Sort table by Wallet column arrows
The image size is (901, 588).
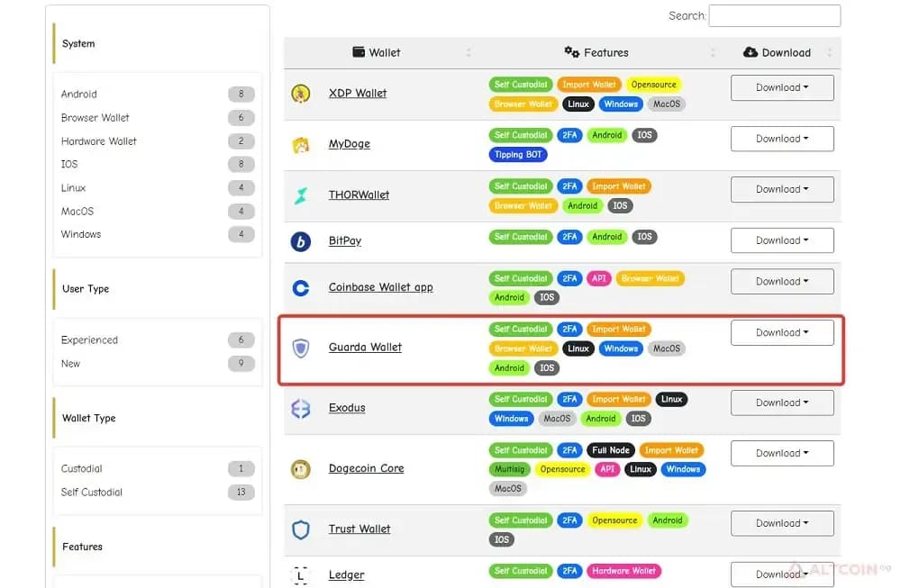point(469,53)
